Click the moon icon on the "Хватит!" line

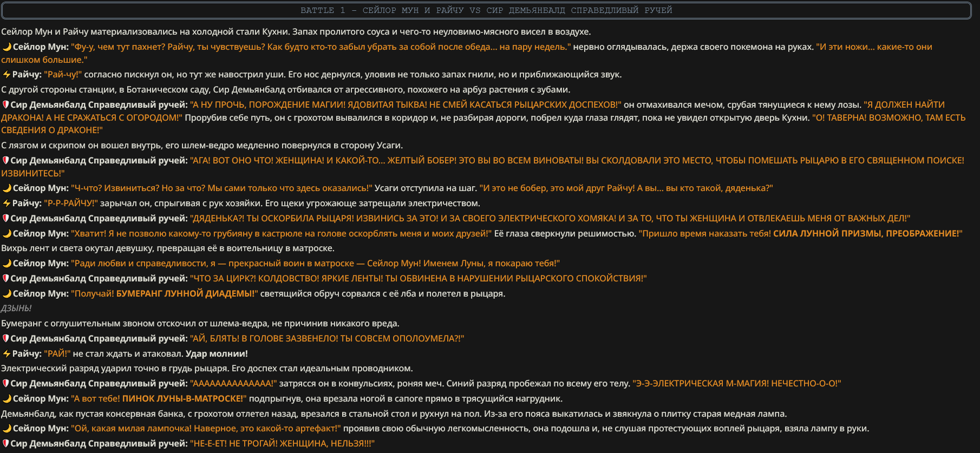pos(6,233)
